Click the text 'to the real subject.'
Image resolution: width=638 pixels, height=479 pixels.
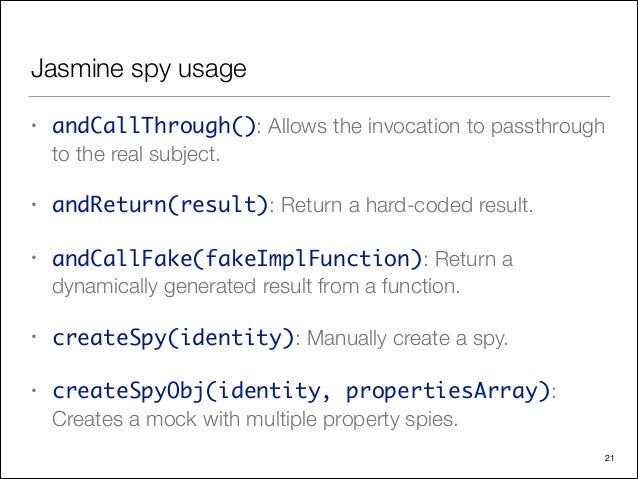(136, 155)
